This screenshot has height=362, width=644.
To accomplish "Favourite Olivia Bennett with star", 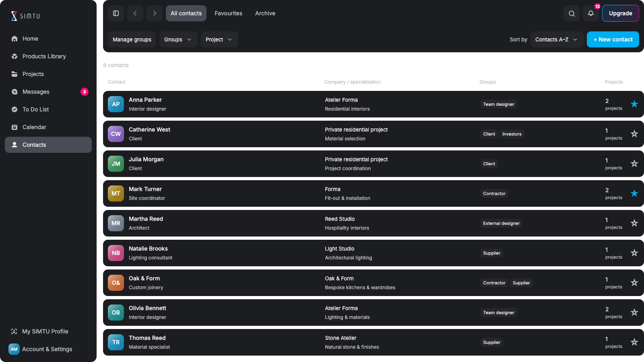I will click(634, 312).
